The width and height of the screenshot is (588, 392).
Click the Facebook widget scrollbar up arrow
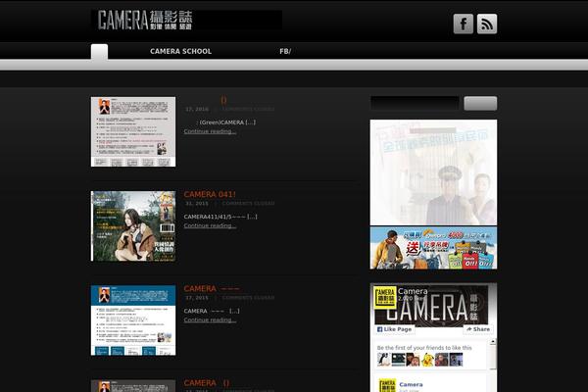493,342
